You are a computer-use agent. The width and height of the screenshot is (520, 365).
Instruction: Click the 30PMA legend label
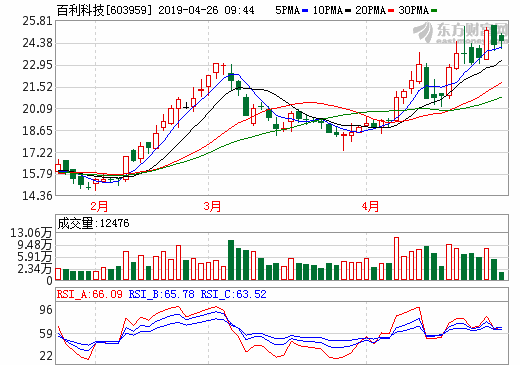[414, 11]
